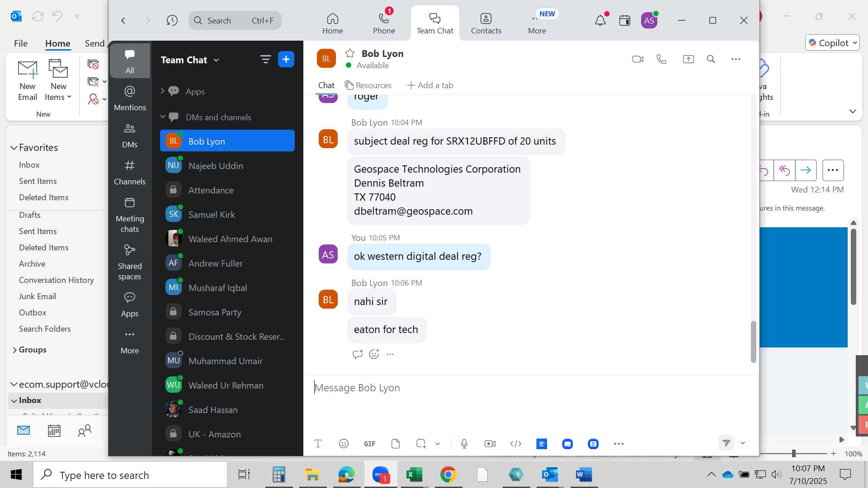The height and width of the screenshot is (488, 868).
Task: Open the Contacts tab
Action: [486, 23]
